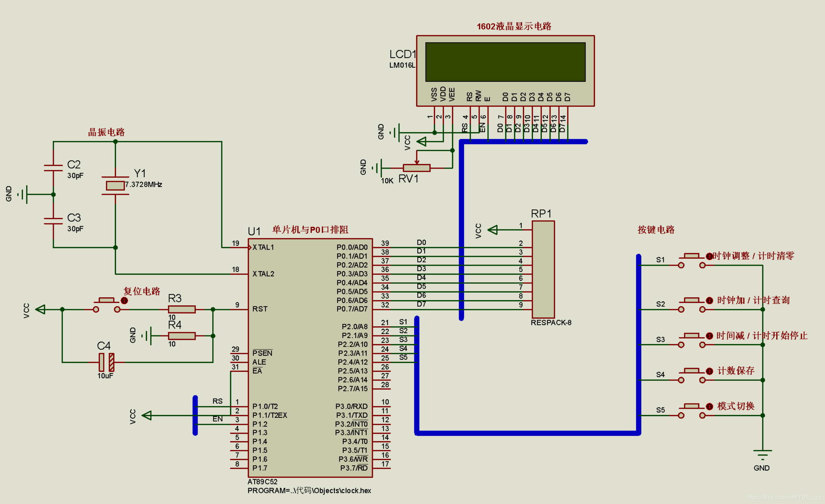Viewport: 825px width, 504px height.
Task: Click the RV1 wiper arrow
Action: [x=417, y=158]
